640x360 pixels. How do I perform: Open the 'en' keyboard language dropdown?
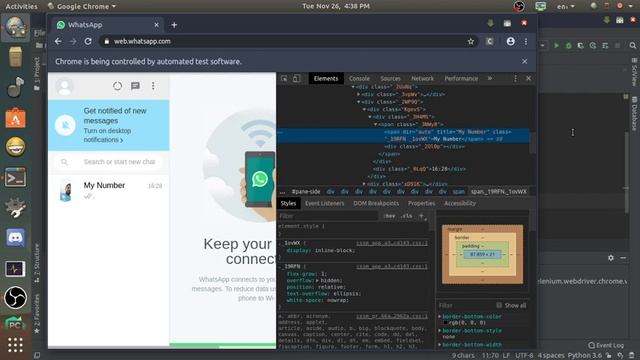566,6
